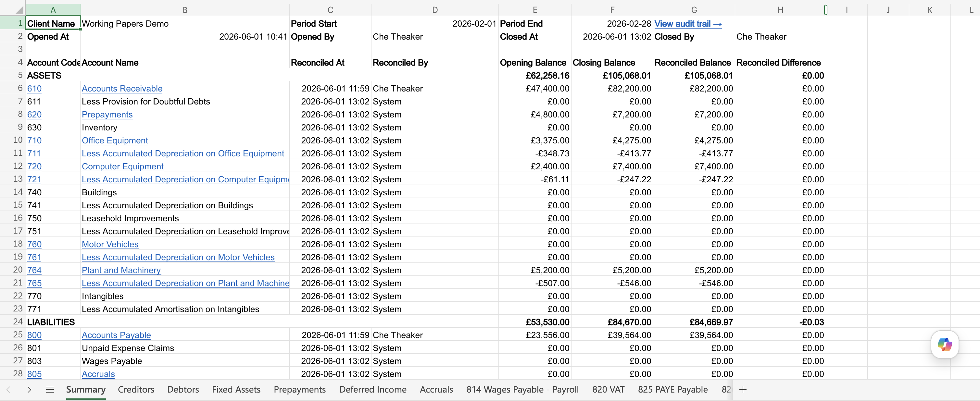Open the Prepayments account name link

pyautogui.click(x=107, y=115)
